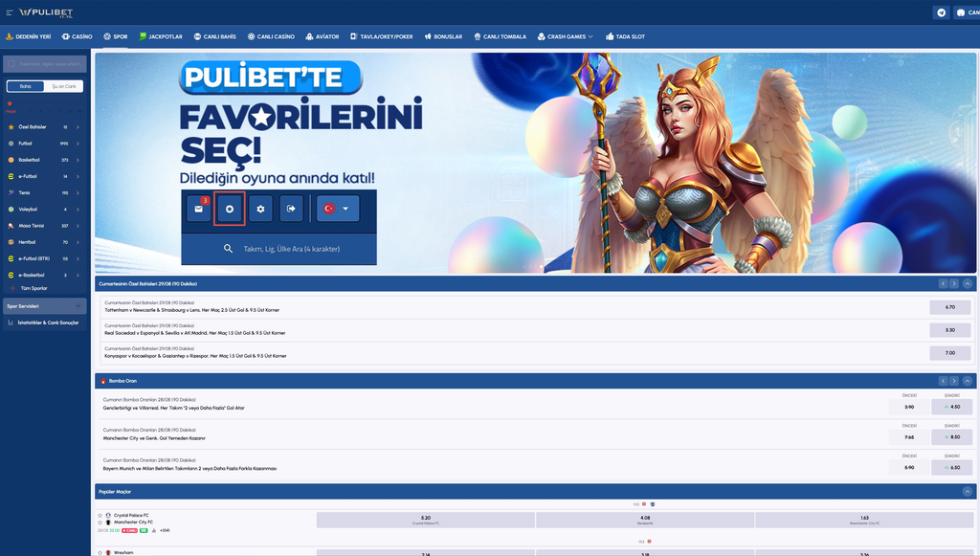Screen dimensions: 980x556
Task: Select the 5.30 odds for Real Sociedad special
Action: click(x=950, y=330)
